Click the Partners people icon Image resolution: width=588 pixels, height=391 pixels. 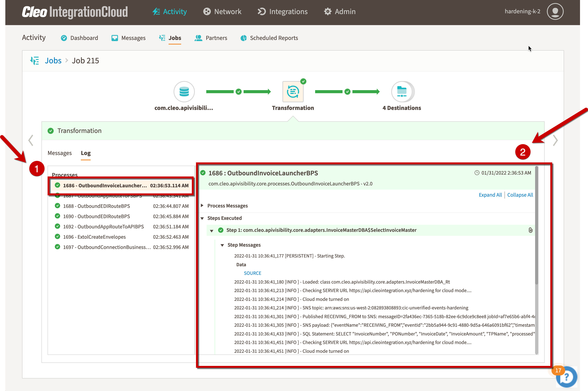point(198,38)
